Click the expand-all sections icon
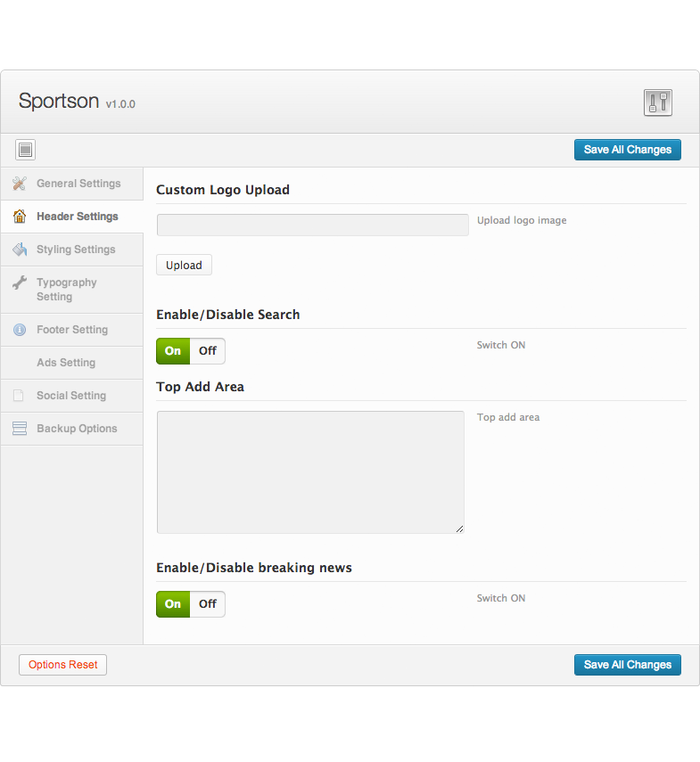Viewport: 700px width, 762px height. pos(25,150)
